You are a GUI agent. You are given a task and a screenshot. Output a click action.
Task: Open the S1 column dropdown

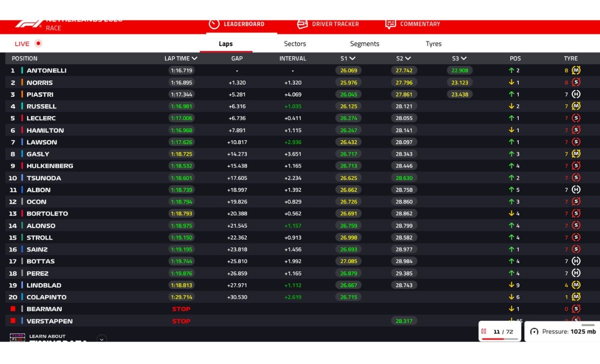click(x=352, y=58)
